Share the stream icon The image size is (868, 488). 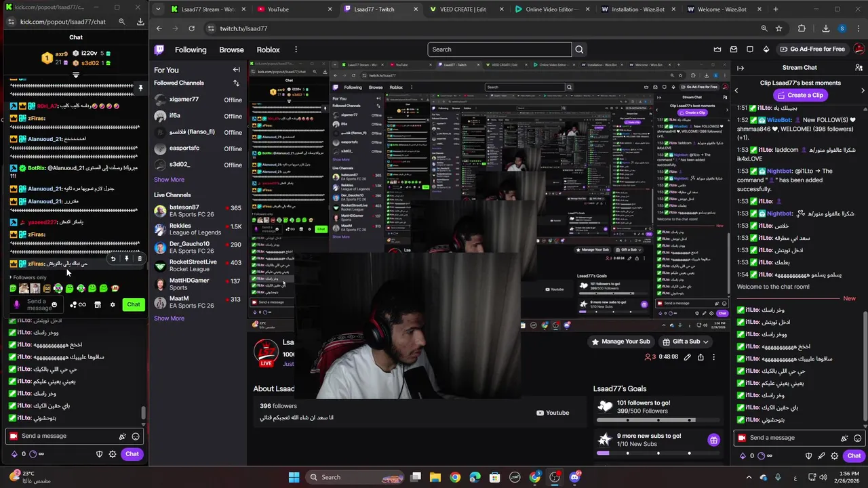(701, 357)
